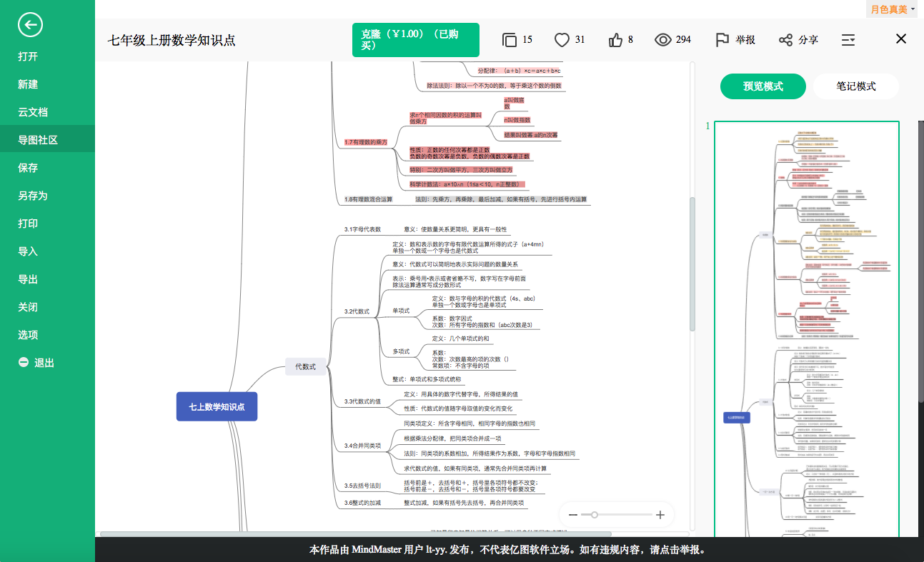Click text 求代数式的值，如果有同类项
The image size is (924, 562).
pyautogui.click(x=475, y=468)
